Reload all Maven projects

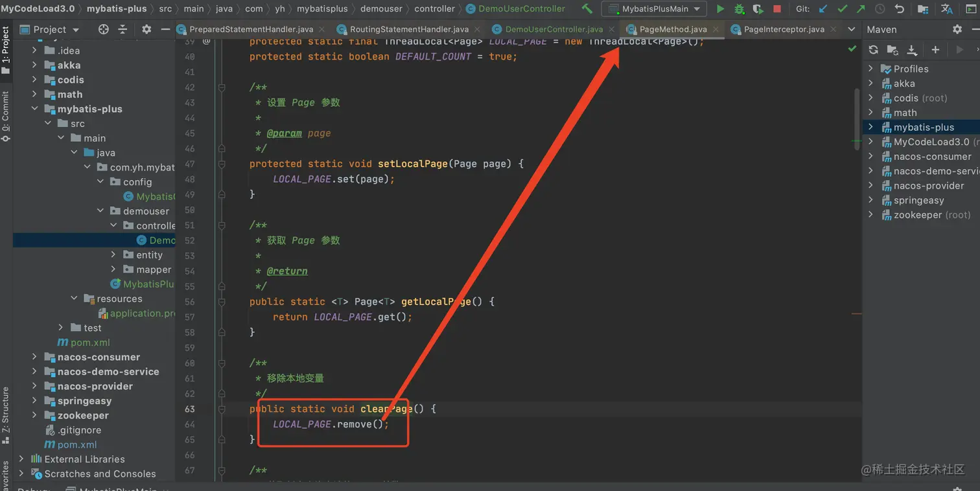point(874,50)
